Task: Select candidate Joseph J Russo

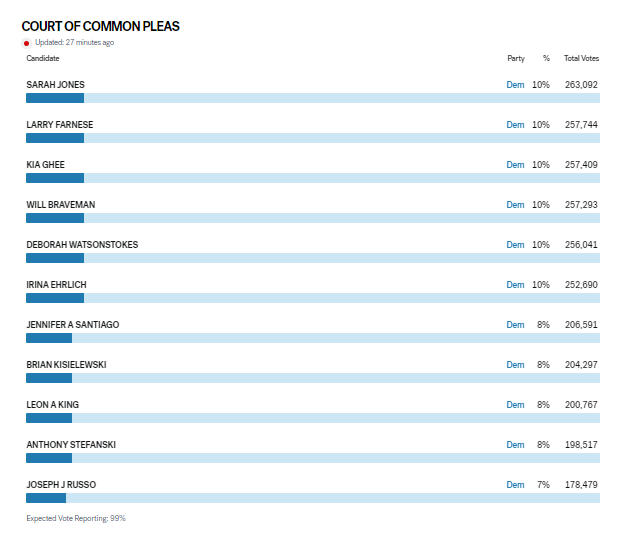Action: point(61,485)
